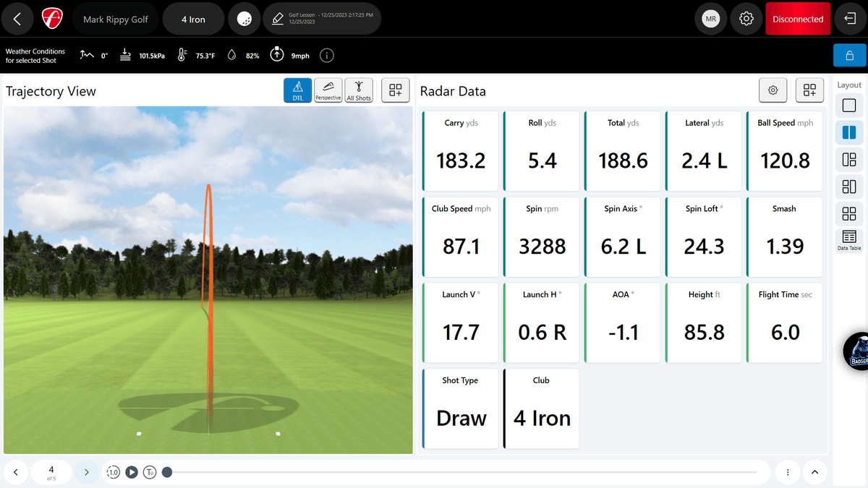Expand the bottom panel with the up chevron

click(x=814, y=472)
